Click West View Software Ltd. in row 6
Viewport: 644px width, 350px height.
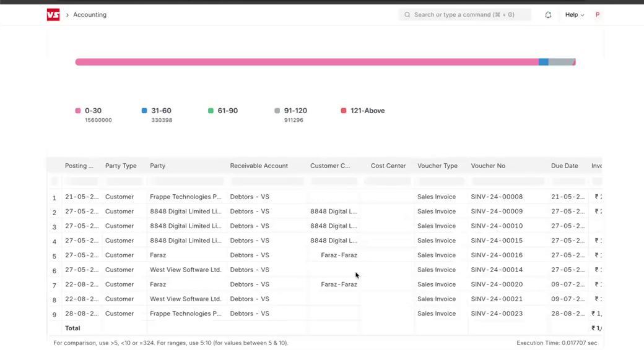pyautogui.click(x=186, y=270)
